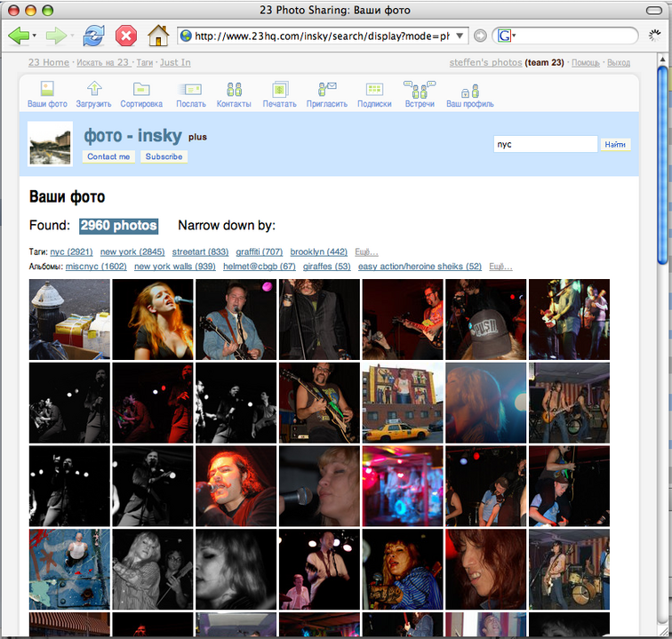Open the Сортировка folder icon
This screenshot has width=672, height=639.
[141, 89]
